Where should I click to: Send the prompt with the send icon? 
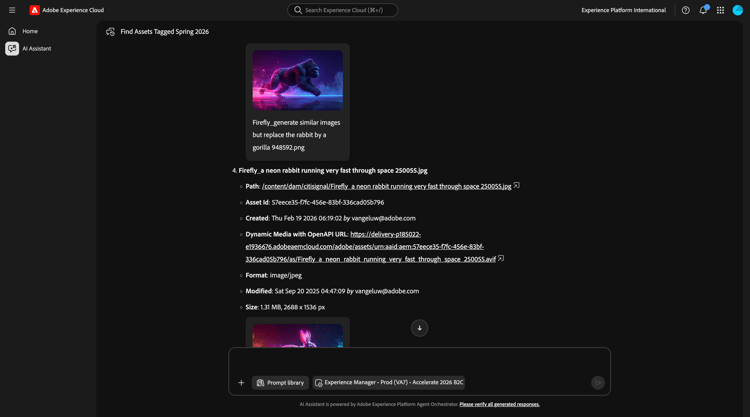coord(598,383)
